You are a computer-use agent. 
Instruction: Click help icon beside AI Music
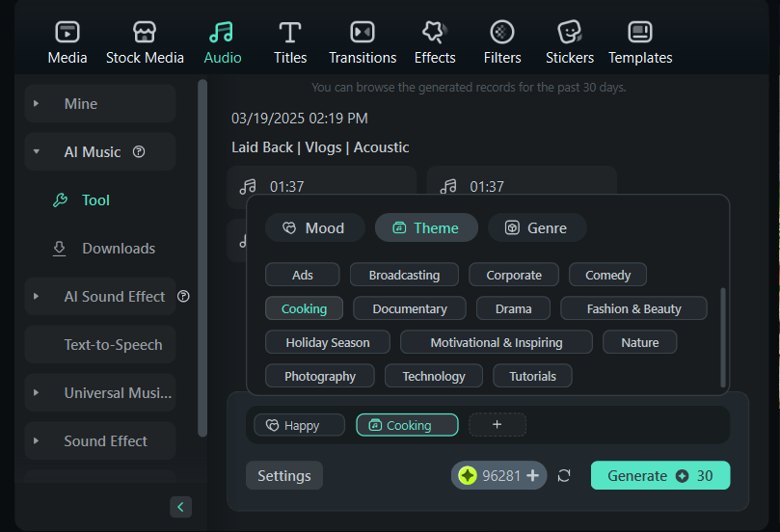[x=139, y=151]
